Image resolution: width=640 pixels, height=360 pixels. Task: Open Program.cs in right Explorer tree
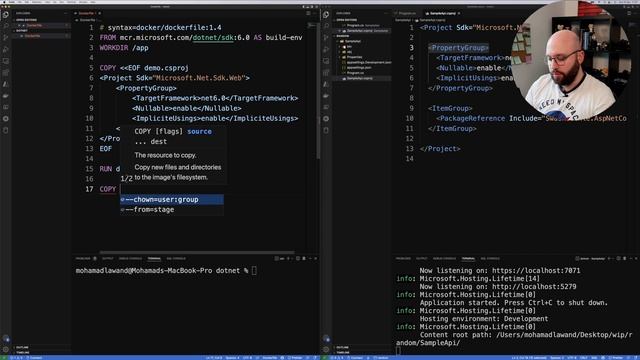(355, 73)
